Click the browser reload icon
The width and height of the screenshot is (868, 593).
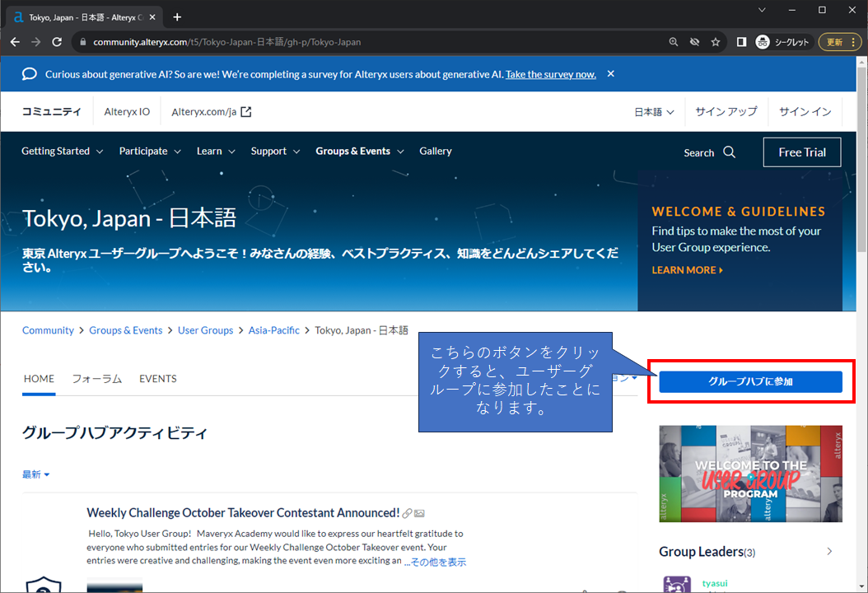(56, 42)
